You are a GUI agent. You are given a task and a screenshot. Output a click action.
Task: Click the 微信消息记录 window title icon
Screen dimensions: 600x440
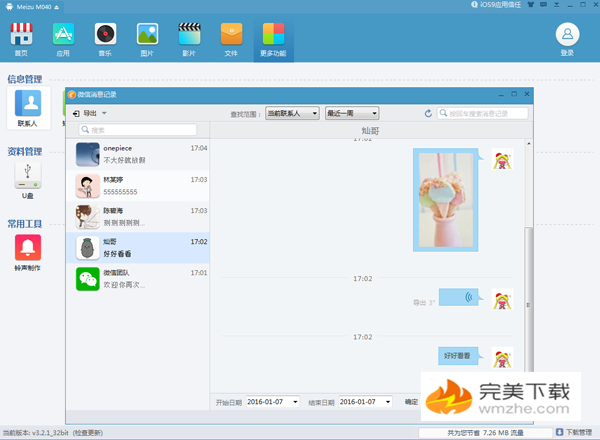tap(72, 95)
